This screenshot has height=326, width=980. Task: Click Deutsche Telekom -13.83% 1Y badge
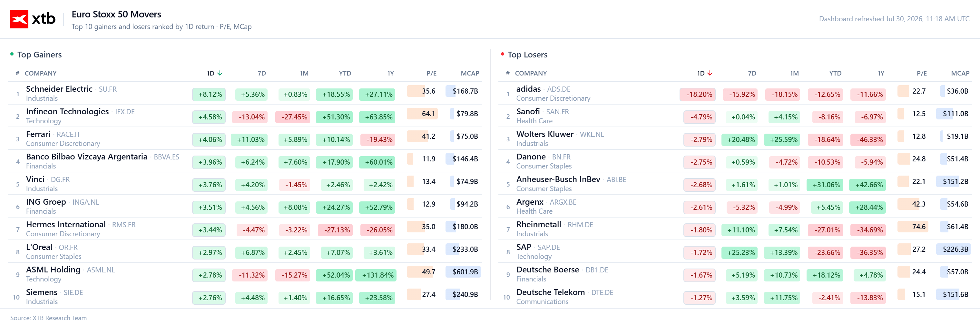coord(868,298)
